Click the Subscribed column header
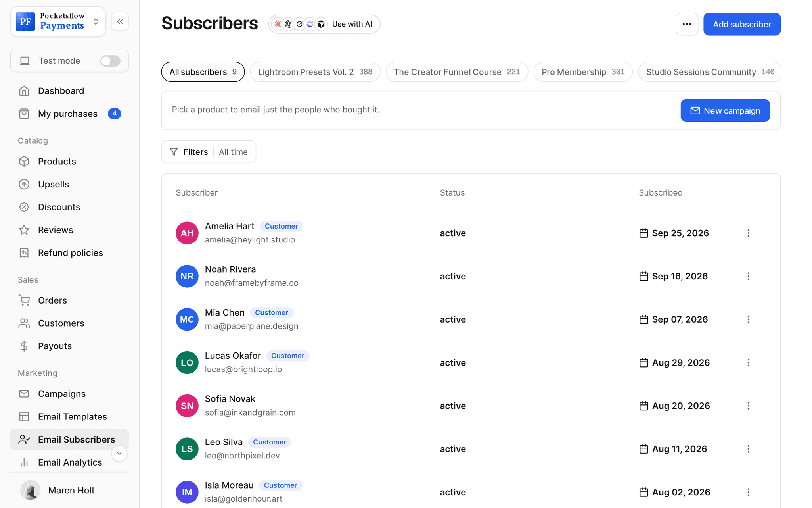 661,193
